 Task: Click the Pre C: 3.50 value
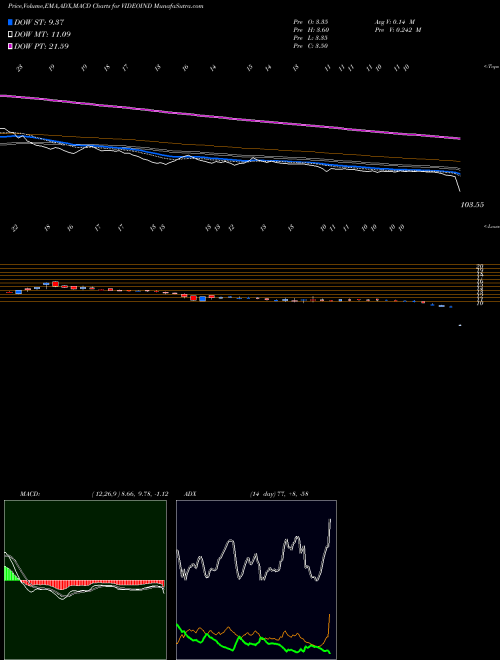[311, 46]
